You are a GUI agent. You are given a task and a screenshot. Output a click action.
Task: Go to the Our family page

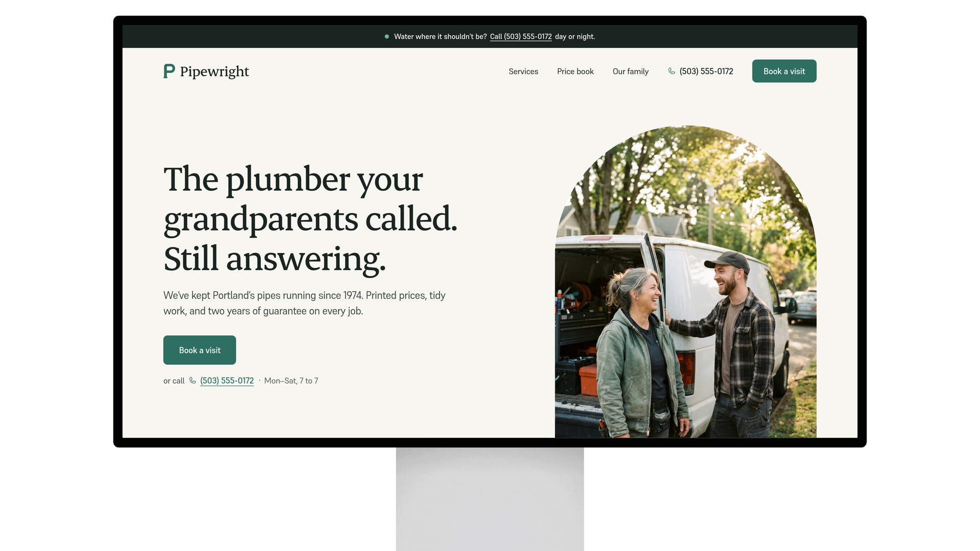pos(630,71)
